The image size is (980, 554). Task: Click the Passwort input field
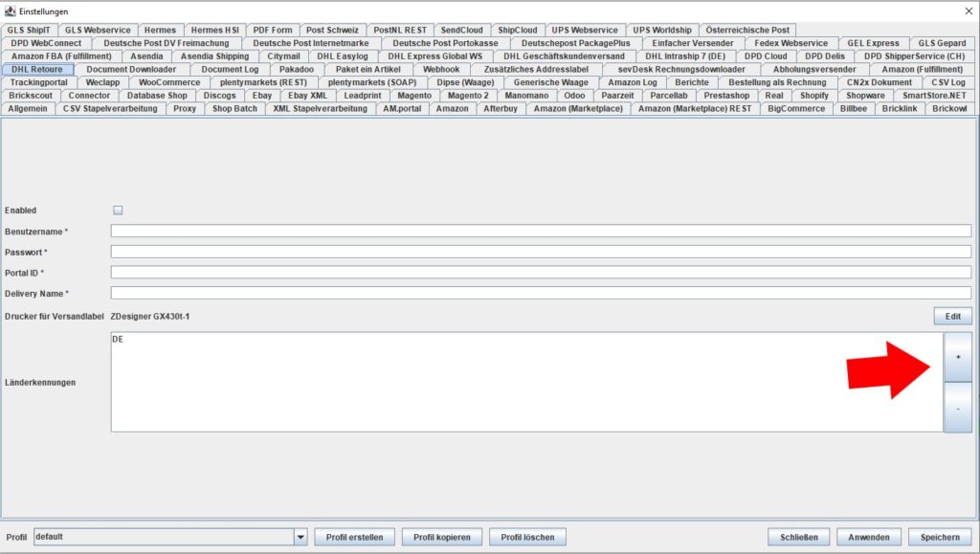click(541, 252)
